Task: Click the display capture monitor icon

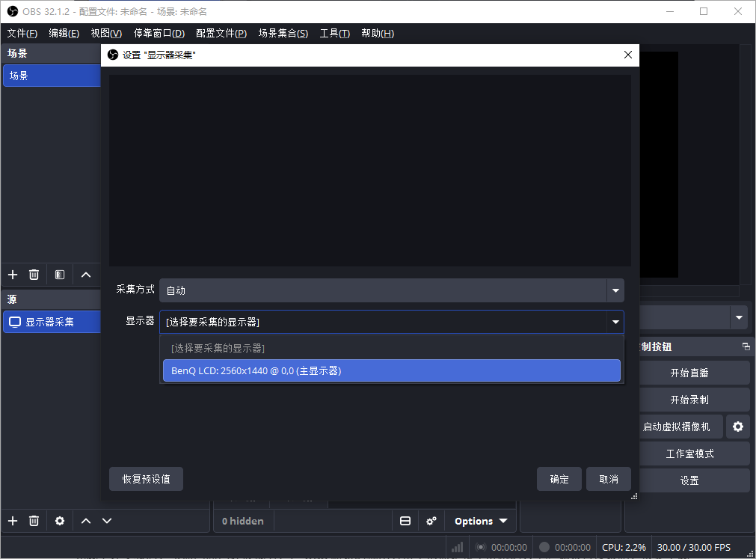Action: [15, 323]
